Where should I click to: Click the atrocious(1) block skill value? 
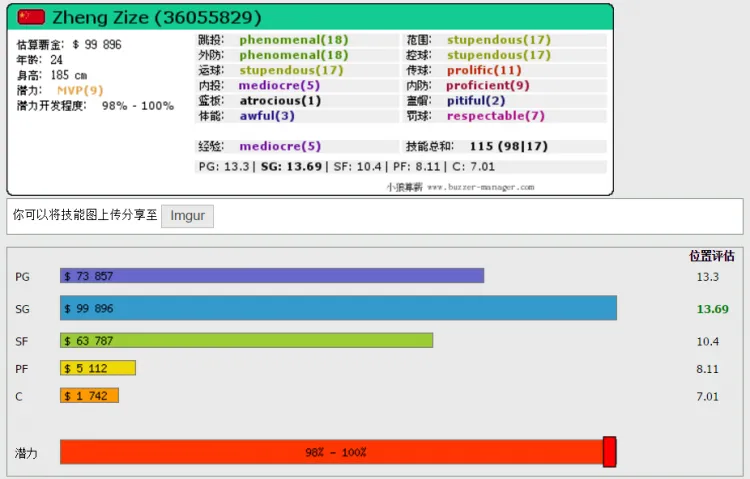tap(280, 100)
